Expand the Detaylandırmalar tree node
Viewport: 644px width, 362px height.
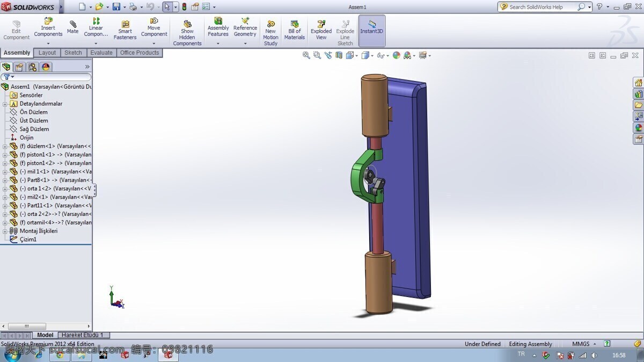pyautogui.click(x=5, y=104)
